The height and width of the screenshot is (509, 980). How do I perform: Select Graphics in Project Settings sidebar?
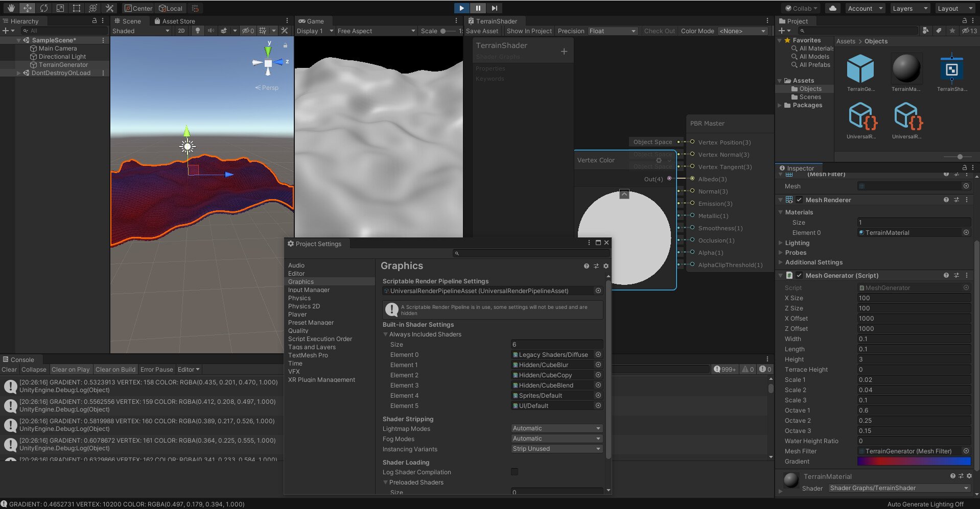tap(301, 281)
